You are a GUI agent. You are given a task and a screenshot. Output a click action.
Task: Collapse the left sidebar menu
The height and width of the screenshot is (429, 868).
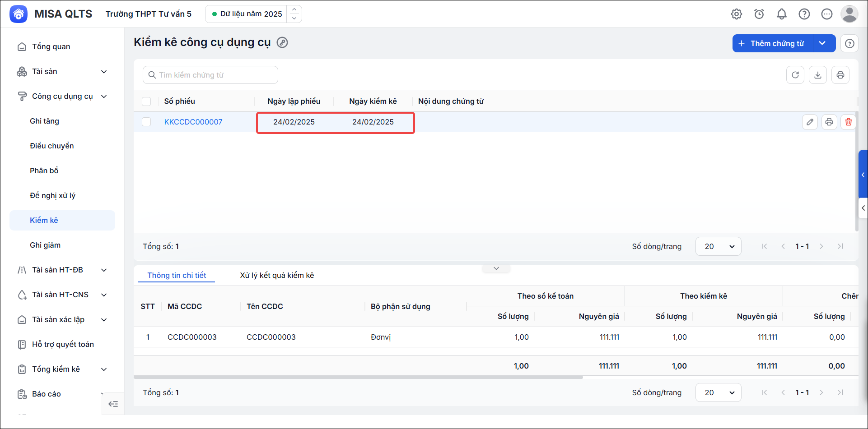pyautogui.click(x=113, y=404)
